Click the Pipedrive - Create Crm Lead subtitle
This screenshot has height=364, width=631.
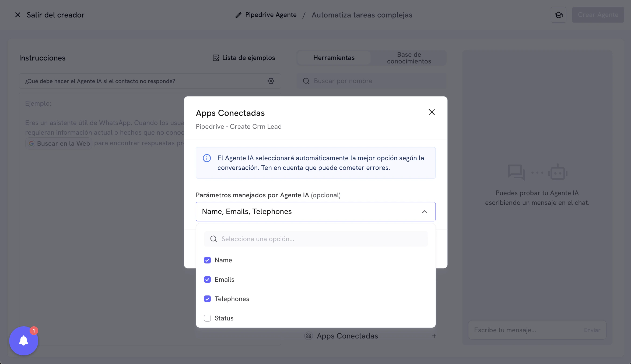[x=239, y=126]
